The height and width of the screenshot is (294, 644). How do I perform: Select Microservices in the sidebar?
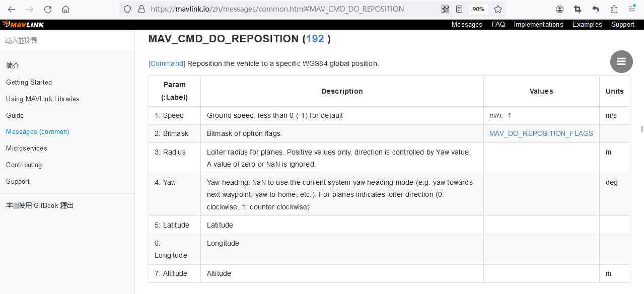coord(26,148)
